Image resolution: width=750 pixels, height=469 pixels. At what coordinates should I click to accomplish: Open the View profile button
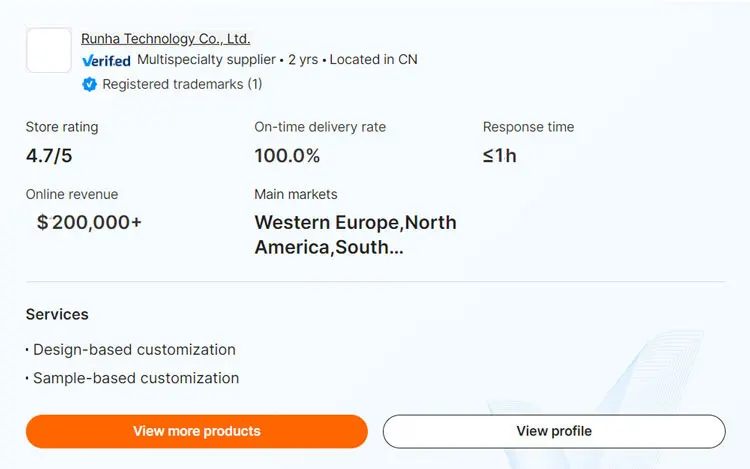click(553, 431)
